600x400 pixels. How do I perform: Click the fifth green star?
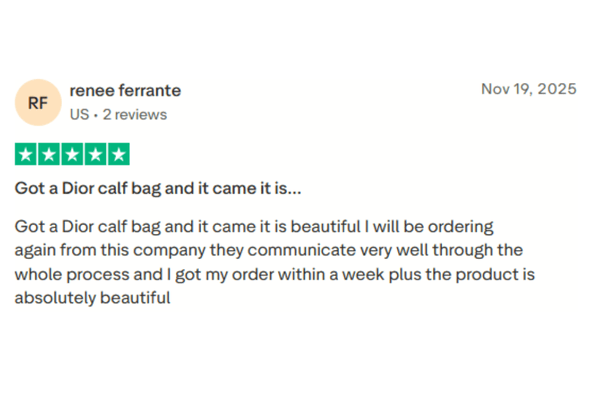coord(118,155)
